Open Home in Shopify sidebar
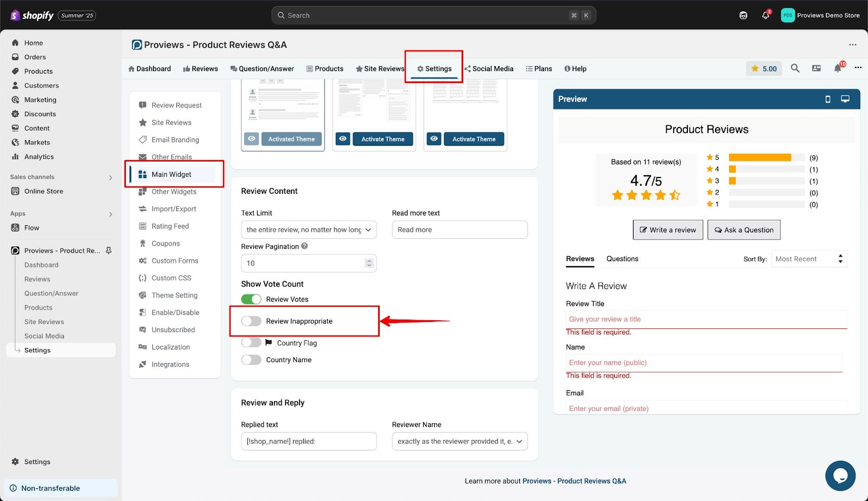 point(33,43)
